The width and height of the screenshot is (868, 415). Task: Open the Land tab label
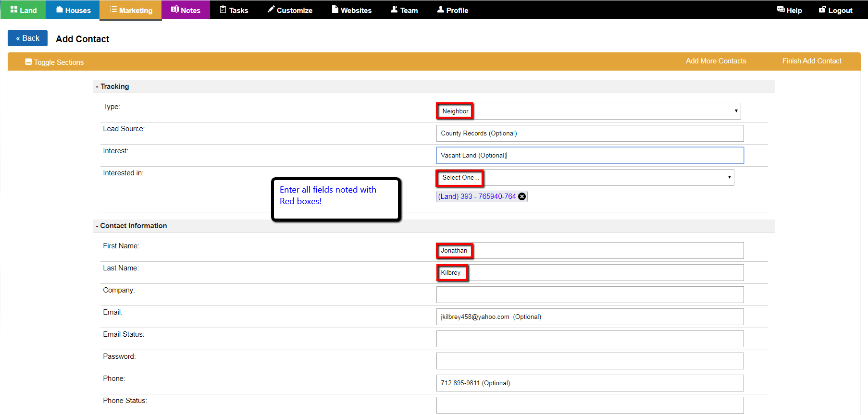(28, 10)
